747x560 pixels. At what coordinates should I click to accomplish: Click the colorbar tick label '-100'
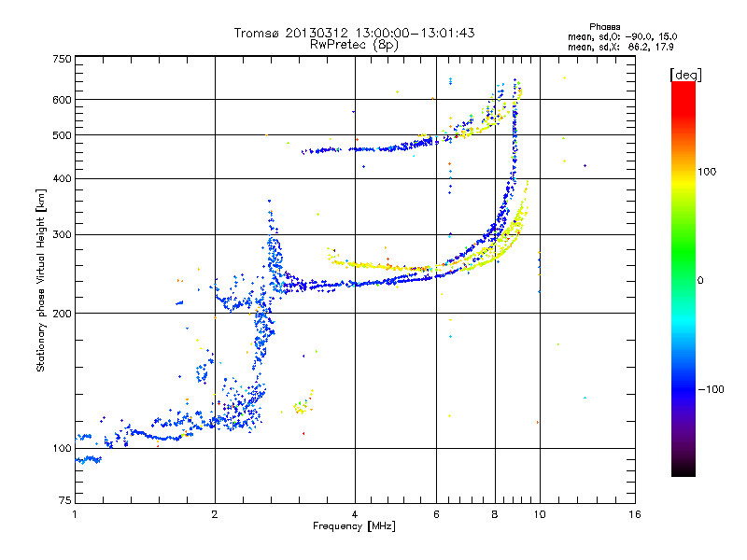coord(712,389)
